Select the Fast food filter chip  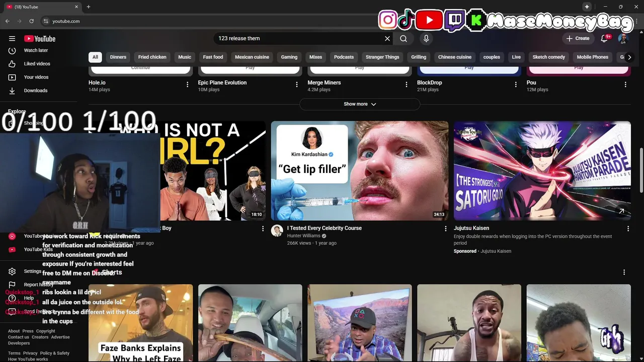coord(213,57)
